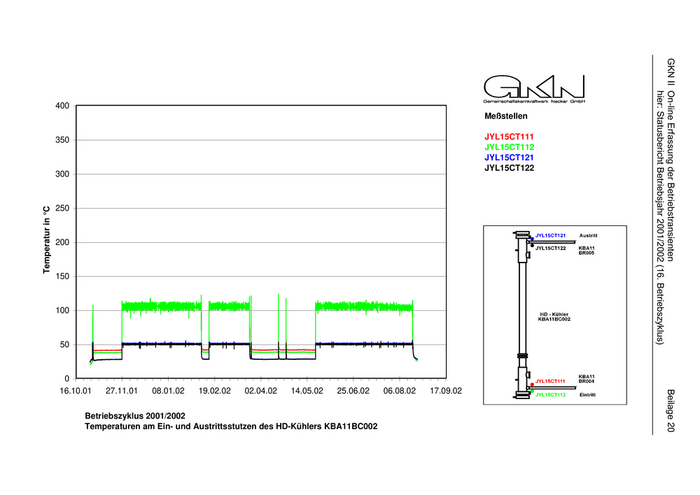Image resolution: width=700 pixels, height=495 pixels.
Task: Click the KBA11 BR004 pipe label
Action: point(587,379)
